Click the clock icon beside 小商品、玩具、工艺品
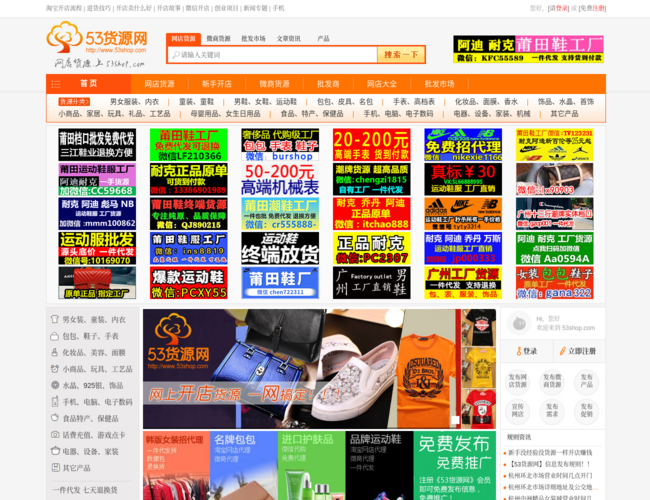The image size is (650, 500). point(54,369)
